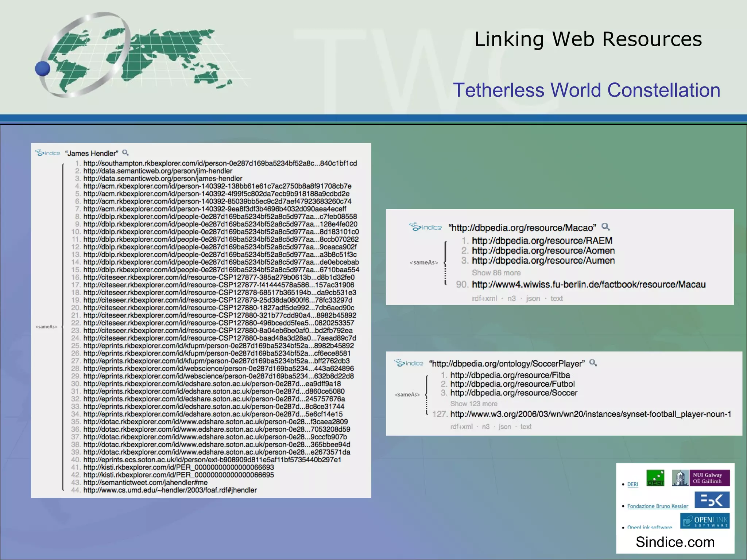This screenshot has width=747, height=560.
Task: Click magnifier icon next to James Hendler
Action: (x=125, y=152)
